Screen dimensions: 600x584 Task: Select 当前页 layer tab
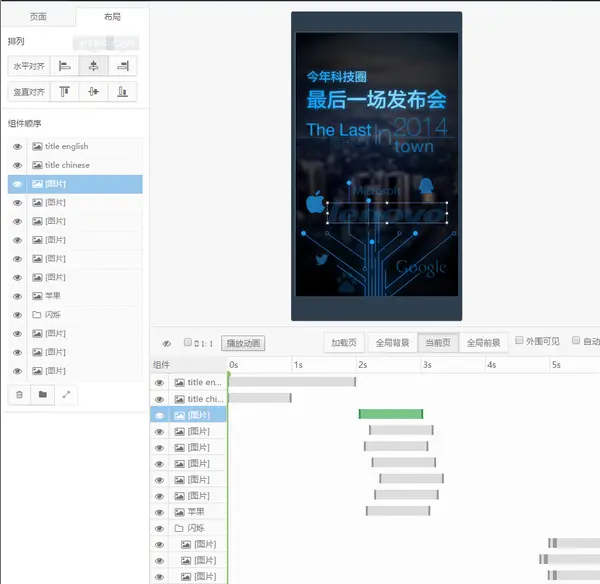(x=438, y=343)
